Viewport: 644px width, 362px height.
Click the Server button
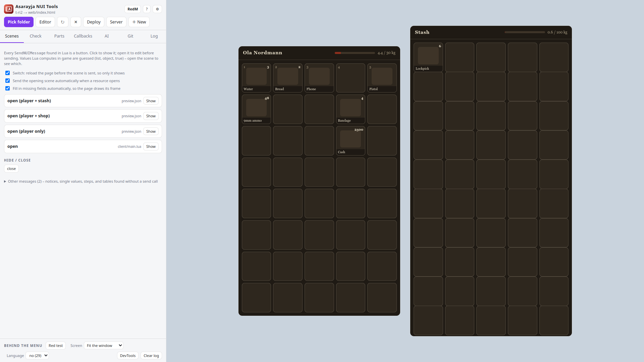click(x=116, y=22)
